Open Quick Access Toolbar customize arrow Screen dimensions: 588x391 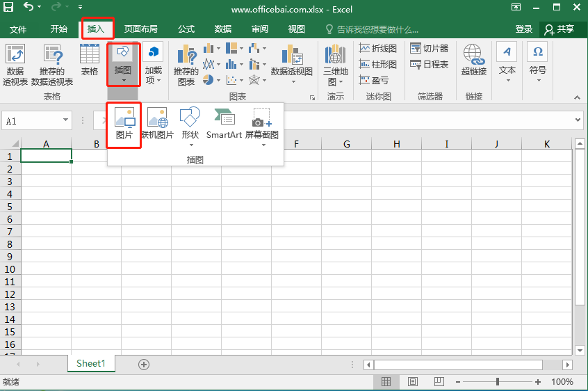80,7
